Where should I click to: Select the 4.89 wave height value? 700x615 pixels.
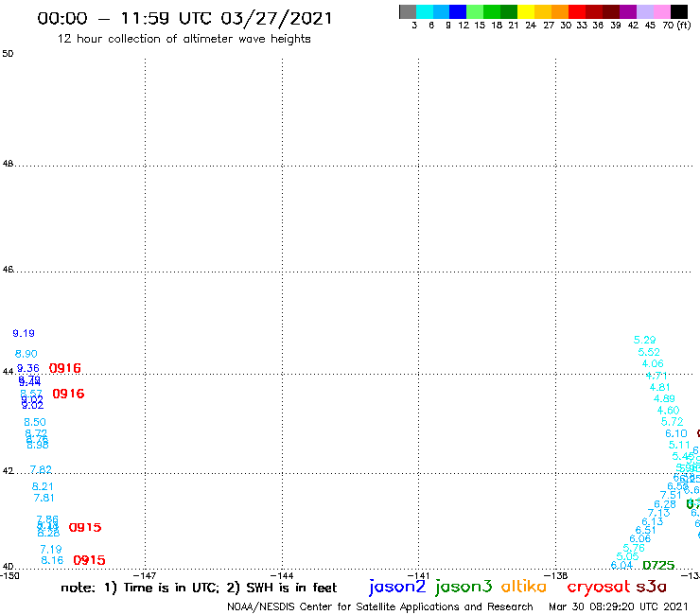point(664,398)
